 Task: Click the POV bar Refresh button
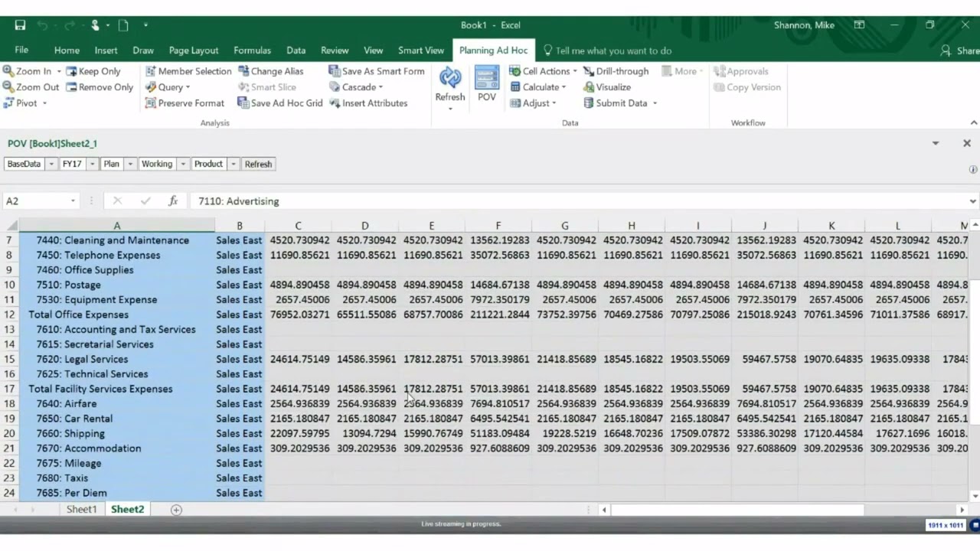258,164
